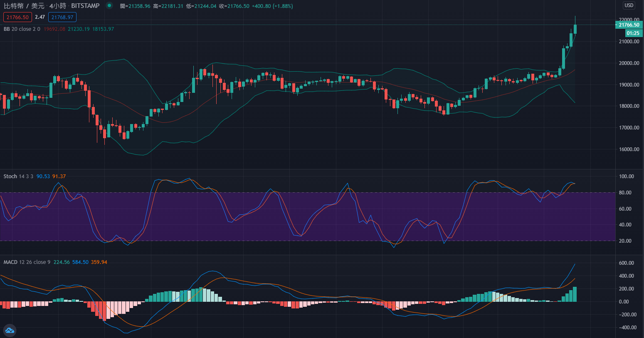Click the 比特幣 / 美元 symbol title
The image size is (644, 338).
[x=24, y=6]
